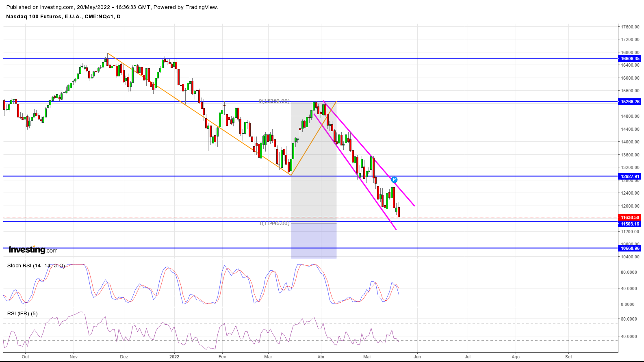This screenshot has height=362, width=644.
Task: Click the Fev month label on time axis
Action: point(222,357)
